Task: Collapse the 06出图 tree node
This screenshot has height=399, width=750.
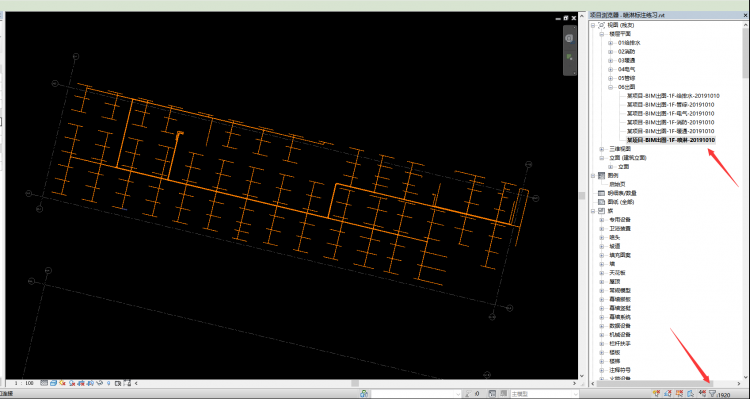Action: pyautogui.click(x=610, y=87)
